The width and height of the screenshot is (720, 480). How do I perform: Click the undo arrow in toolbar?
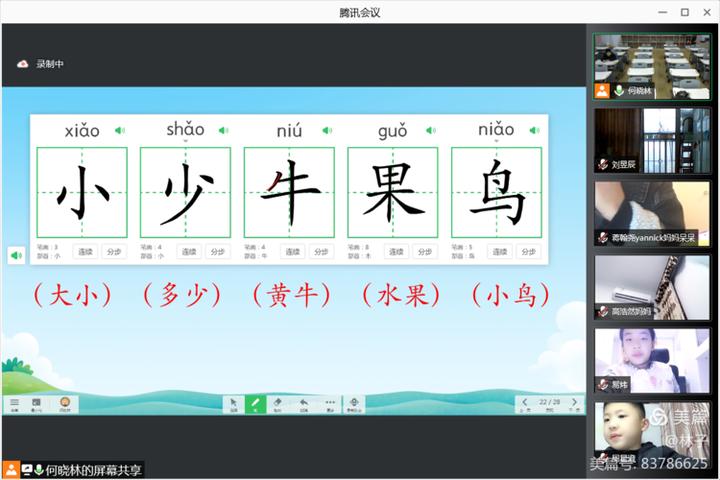[303, 403]
